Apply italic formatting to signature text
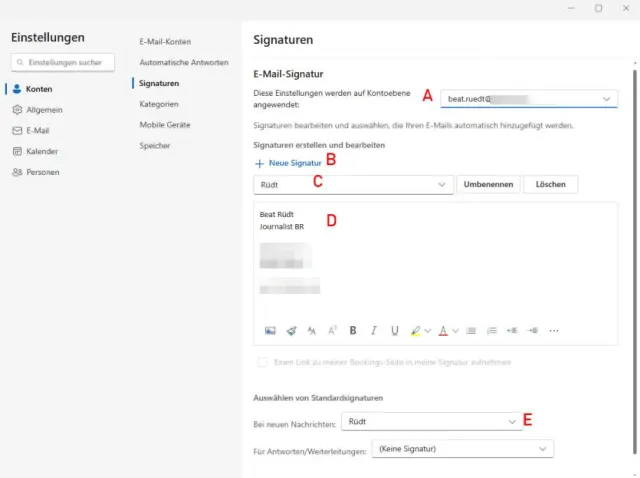Image resolution: width=640 pixels, height=478 pixels. [374, 330]
